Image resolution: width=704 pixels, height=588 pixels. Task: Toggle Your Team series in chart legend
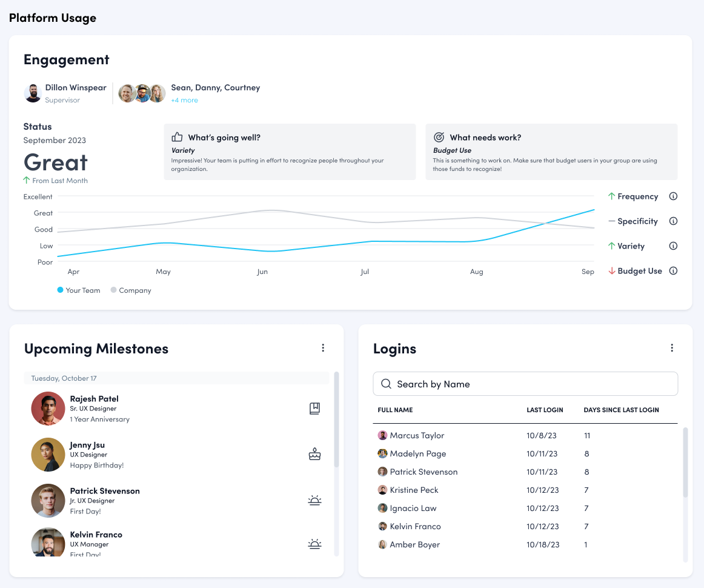(78, 290)
